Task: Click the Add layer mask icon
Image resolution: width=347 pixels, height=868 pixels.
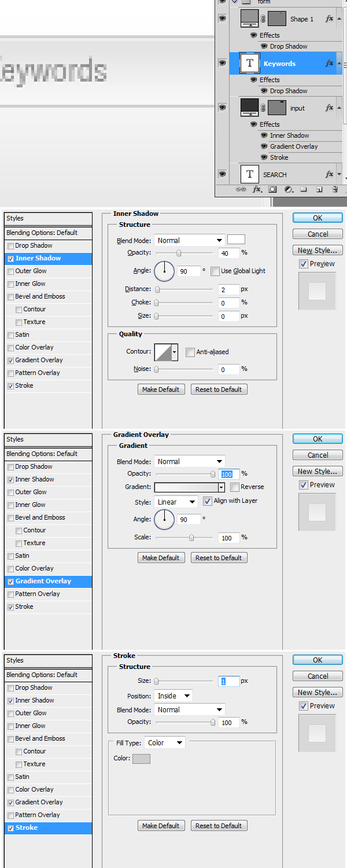Action: coord(272,189)
